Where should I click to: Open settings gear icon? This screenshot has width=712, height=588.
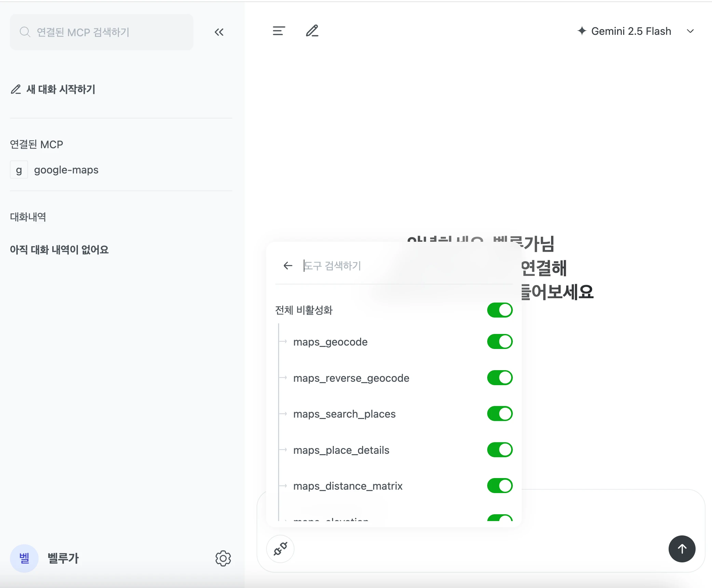(x=223, y=558)
